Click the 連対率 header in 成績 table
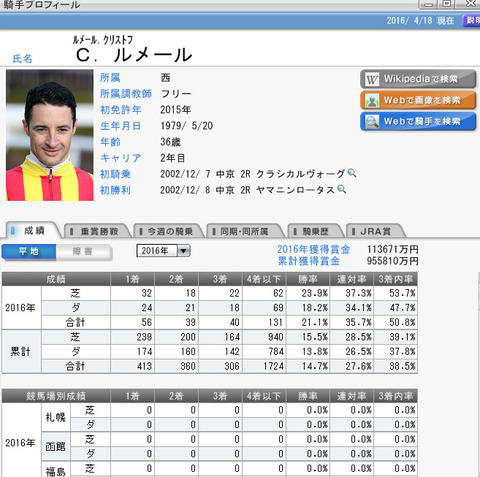 (x=351, y=279)
